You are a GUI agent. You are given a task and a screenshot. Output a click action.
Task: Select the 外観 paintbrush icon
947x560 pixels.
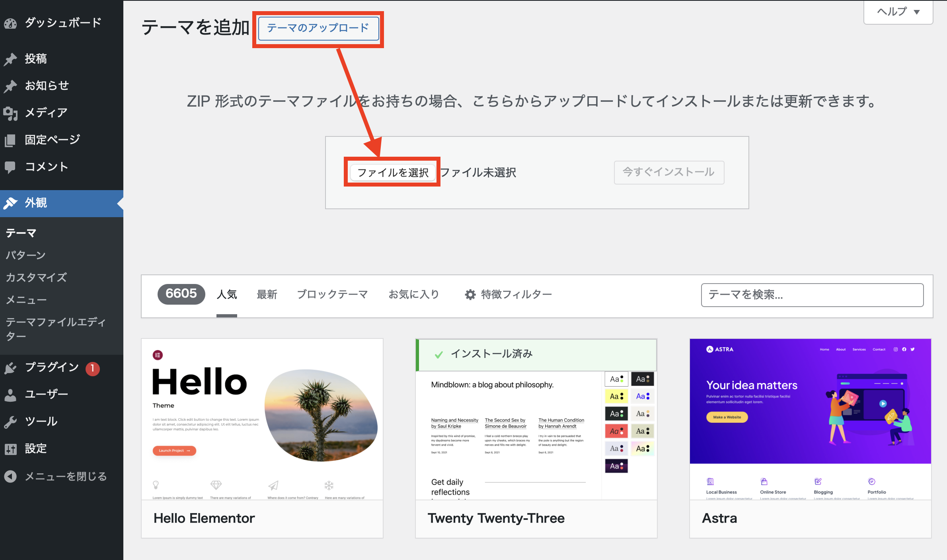(x=11, y=203)
